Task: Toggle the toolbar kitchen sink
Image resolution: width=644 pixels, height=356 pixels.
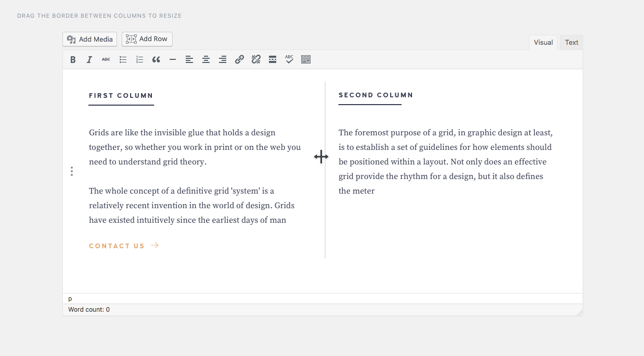Action: tap(306, 60)
